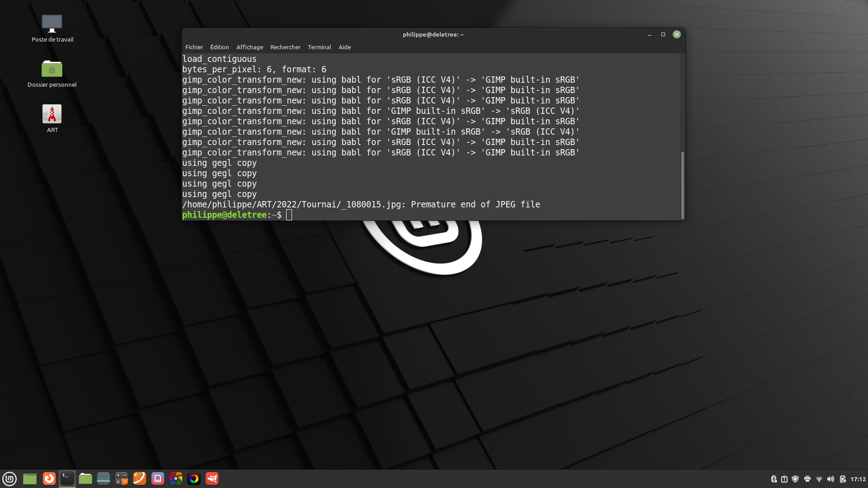Open the Bluetooth tray icon

[x=774, y=479]
